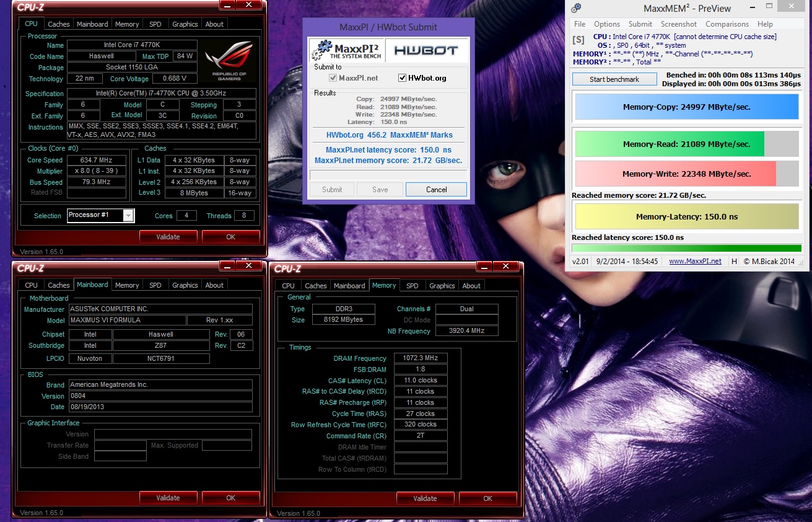Click the [S] icon in MaxxMEM²
Screen dimensions: 812x522
click(x=578, y=40)
